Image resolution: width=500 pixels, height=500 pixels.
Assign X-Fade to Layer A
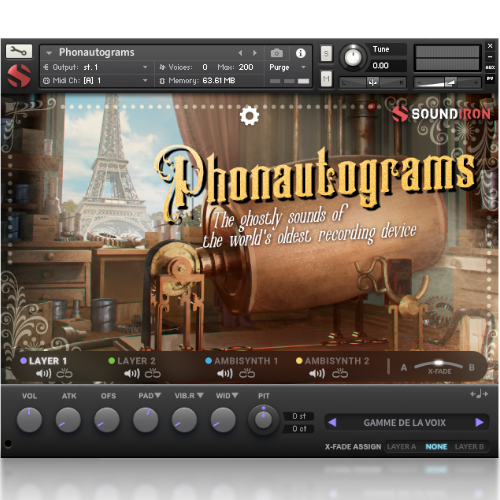pos(401,447)
